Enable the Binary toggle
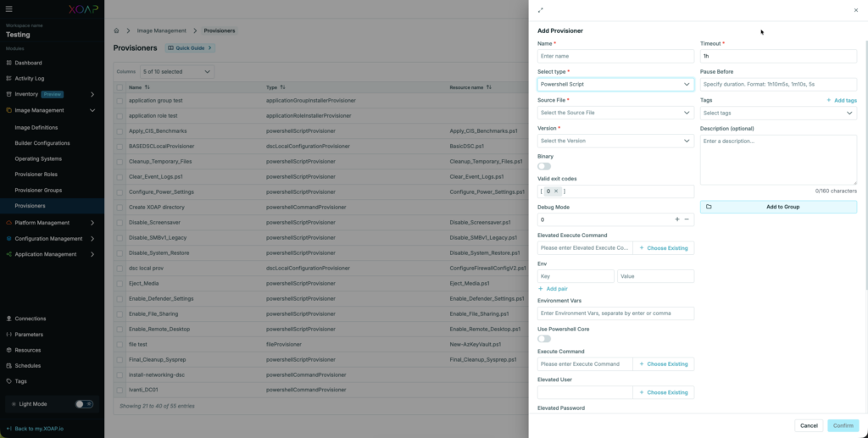The height and width of the screenshot is (438, 868). tap(544, 166)
